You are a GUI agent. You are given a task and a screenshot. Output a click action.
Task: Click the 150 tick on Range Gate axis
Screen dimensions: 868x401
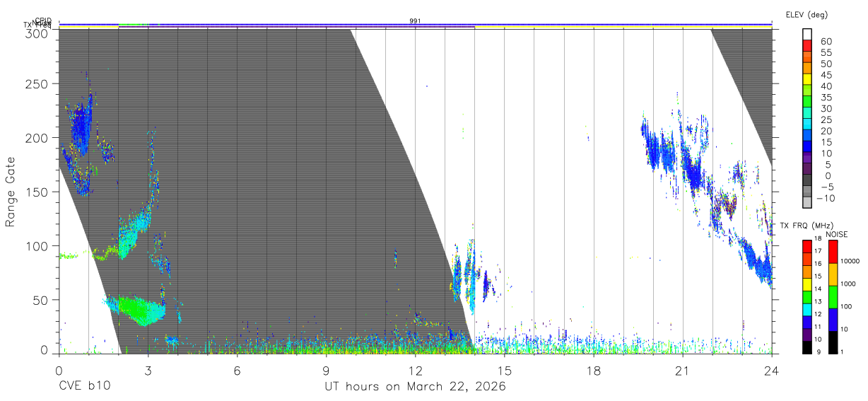click(x=37, y=192)
